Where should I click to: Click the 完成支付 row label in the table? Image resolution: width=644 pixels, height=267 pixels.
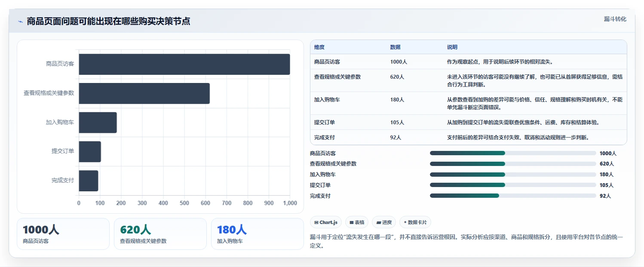tap(325, 138)
